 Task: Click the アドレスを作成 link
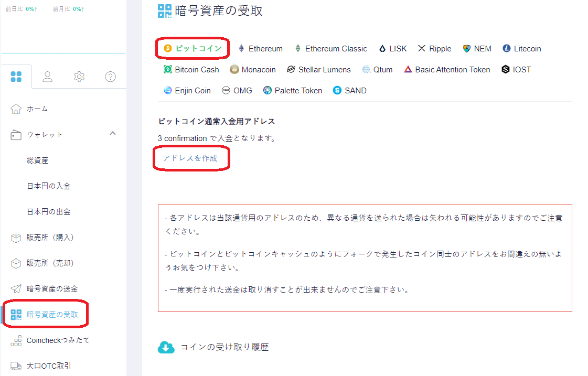pyautogui.click(x=190, y=158)
